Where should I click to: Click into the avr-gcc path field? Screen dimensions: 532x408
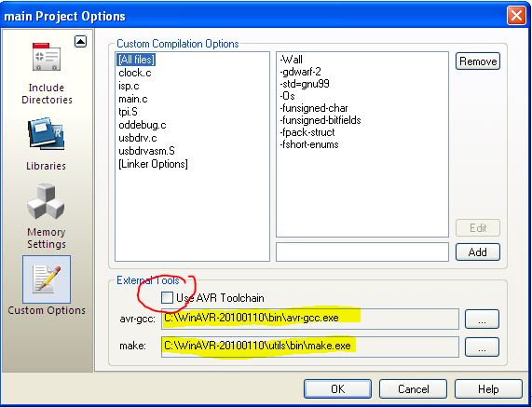click(x=310, y=319)
